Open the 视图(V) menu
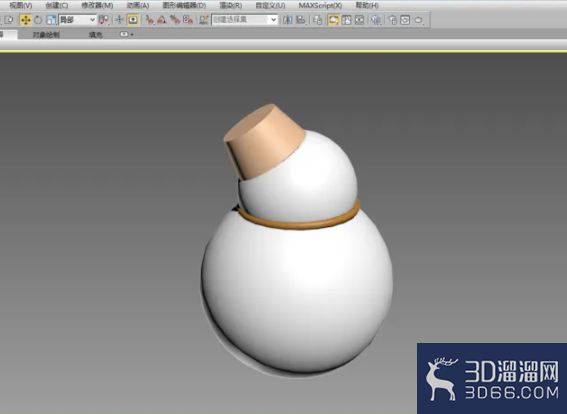 point(21,5)
